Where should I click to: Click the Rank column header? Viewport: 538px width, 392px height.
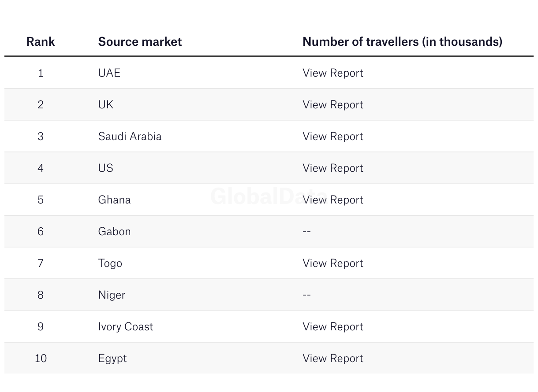coord(41,42)
